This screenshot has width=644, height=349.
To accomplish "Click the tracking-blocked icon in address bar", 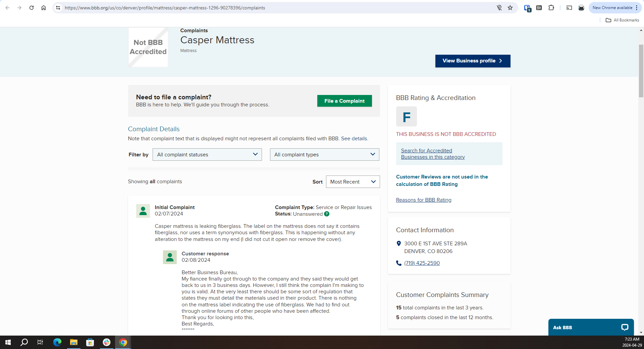I will click(499, 8).
